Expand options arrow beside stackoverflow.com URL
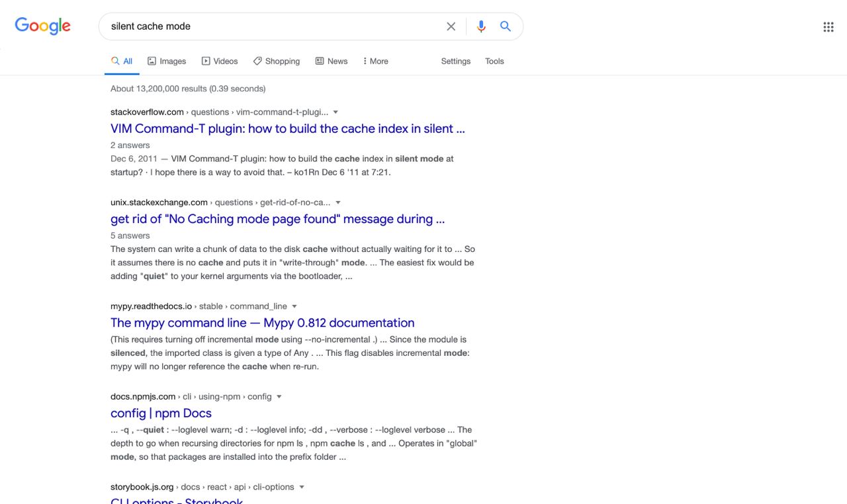Viewport: 847px width, 504px height. 335,112
